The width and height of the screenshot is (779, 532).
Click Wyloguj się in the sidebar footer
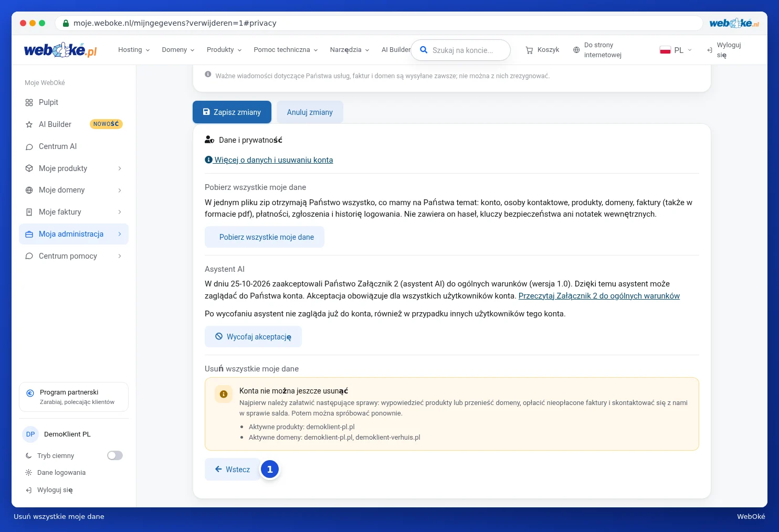tap(49, 490)
